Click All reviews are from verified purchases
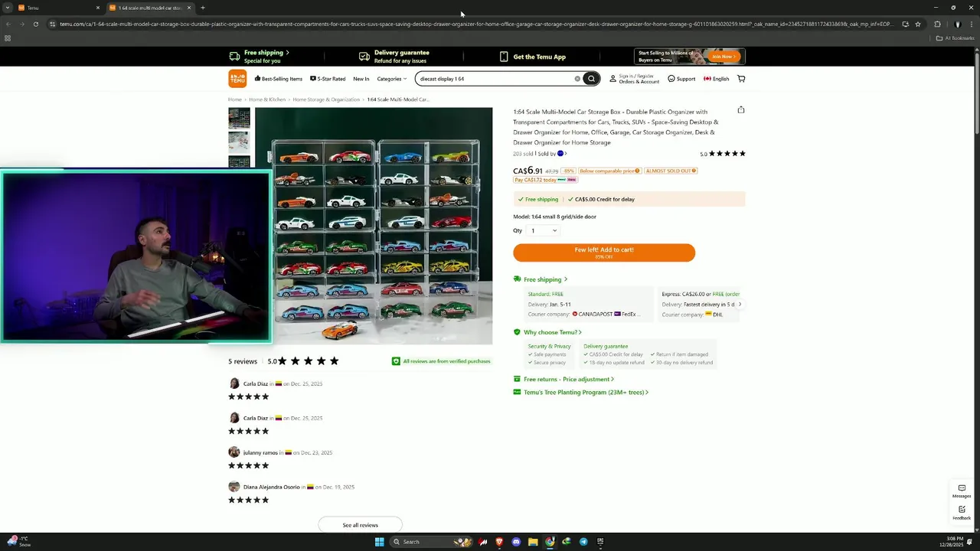This screenshot has height=551, width=980. pyautogui.click(x=441, y=361)
